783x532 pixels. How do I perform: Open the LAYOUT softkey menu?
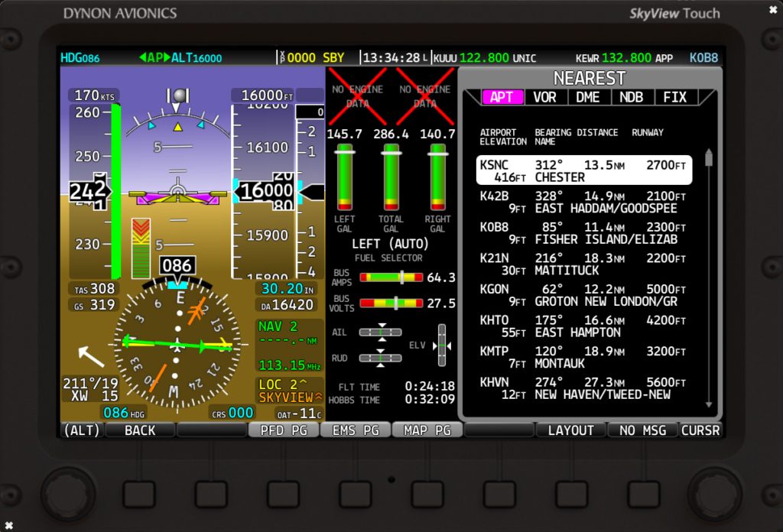(570, 430)
